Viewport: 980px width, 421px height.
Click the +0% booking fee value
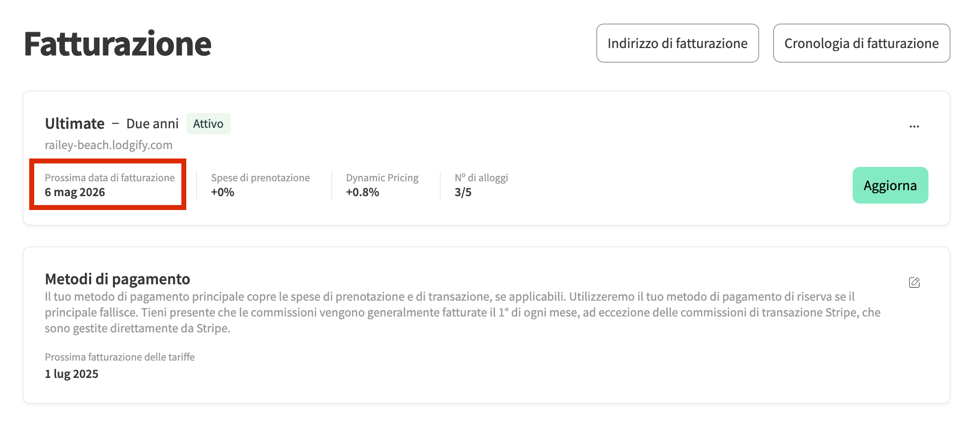point(222,192)
